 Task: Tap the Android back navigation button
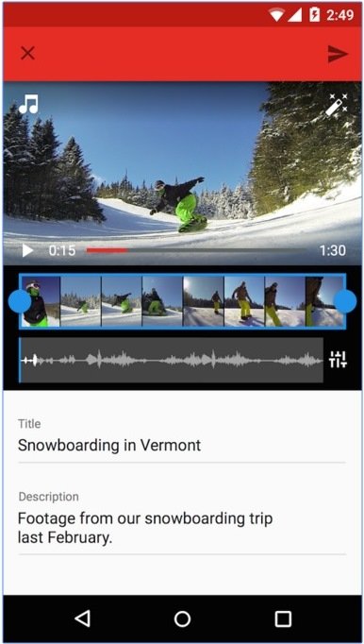click(82, 619)
